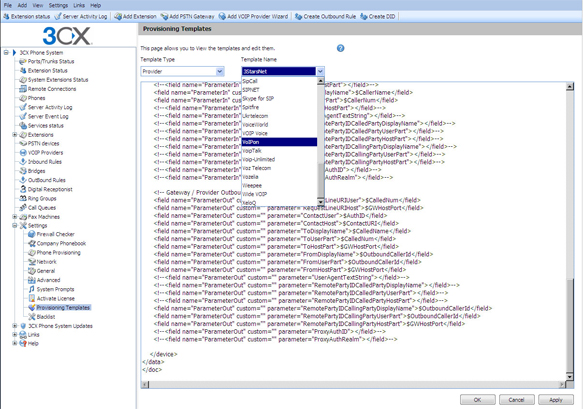Choose VoipTalk template entry
The height and width of the screenshot is (409, 583).
(279, 151)
